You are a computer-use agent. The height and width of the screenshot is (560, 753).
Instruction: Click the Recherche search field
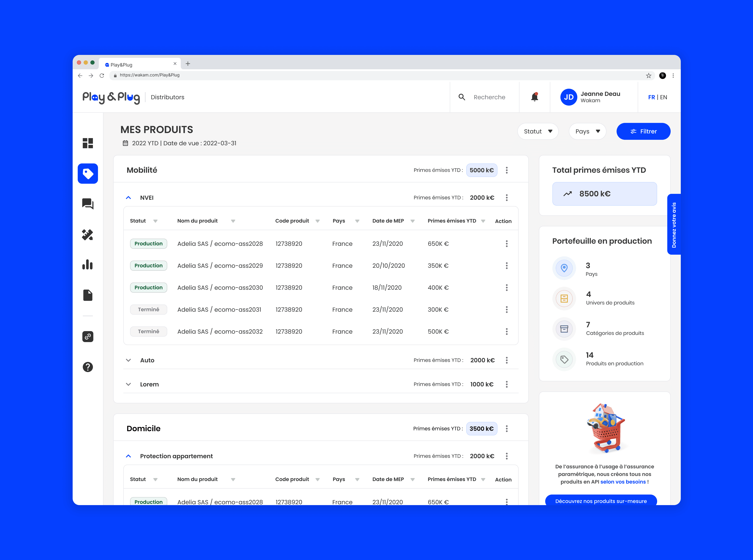[x=489, y=97]
